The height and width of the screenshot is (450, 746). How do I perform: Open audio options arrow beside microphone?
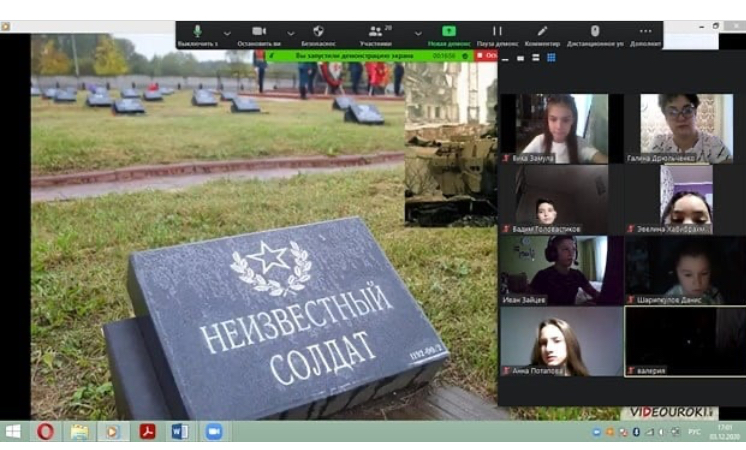click(227, 33)
